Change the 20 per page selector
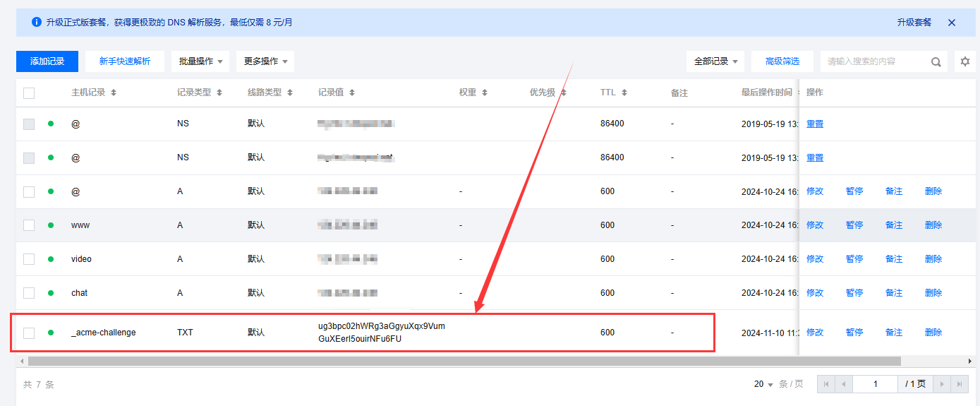 coord(764,384)
